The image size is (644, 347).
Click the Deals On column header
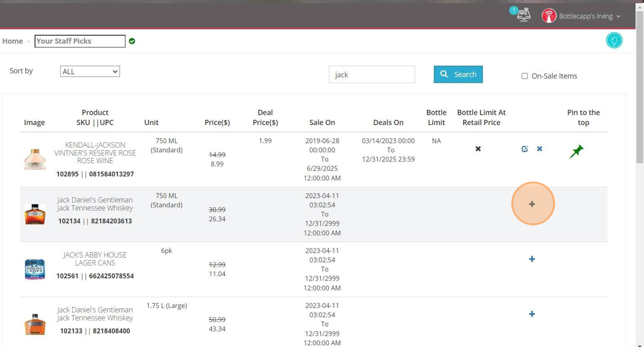(x=388, y=123)
